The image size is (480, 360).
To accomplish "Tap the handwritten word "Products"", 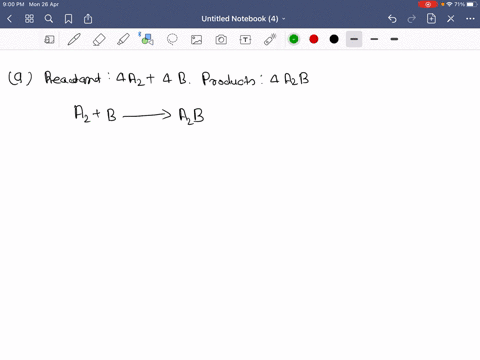I will coord(228,80).
